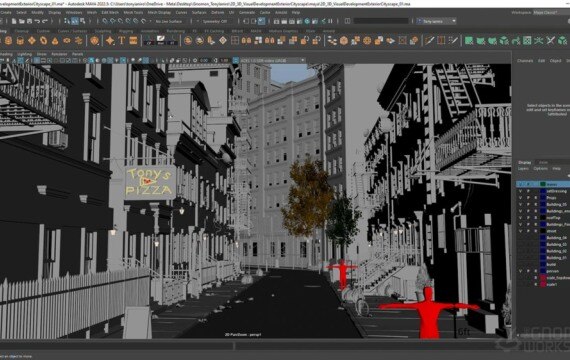Open the Mesh menu
The height and width of the screenshot is (360, 570).
pyautogui.click(x=92, y=12)
